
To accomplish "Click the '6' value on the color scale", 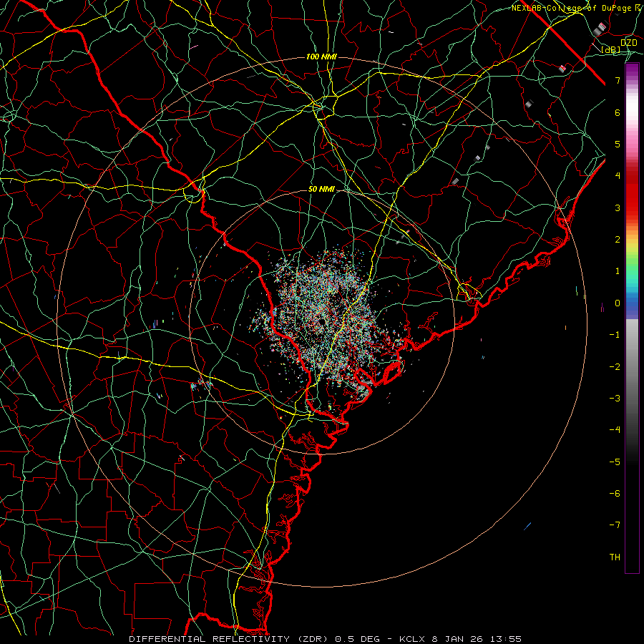I will [x=618, y=112].
